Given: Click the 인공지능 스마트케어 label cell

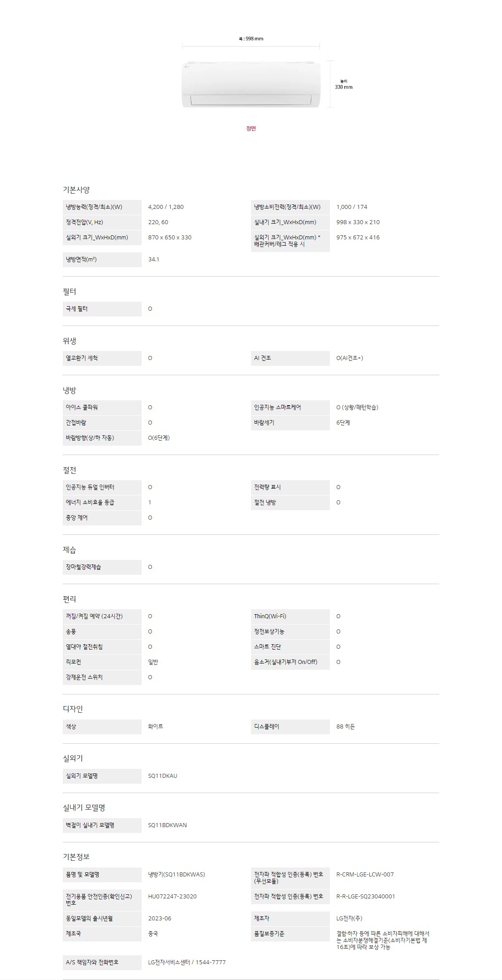Looking at the screenshot, I should 290,408.
